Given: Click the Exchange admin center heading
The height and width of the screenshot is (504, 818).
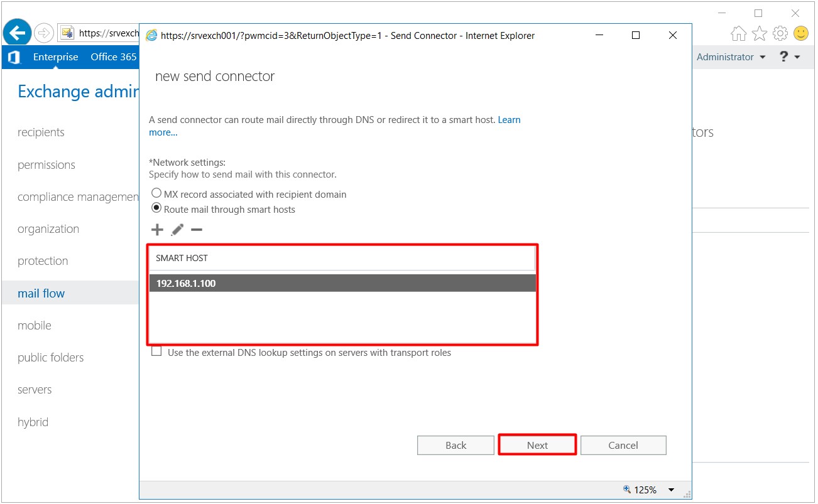Looking at the screenshot, I should click(x=78, y=92).
